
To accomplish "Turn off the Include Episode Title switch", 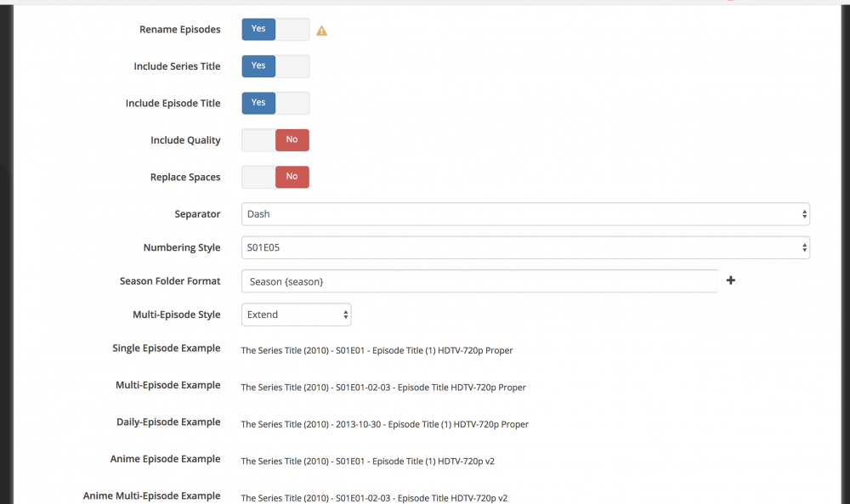I will 275,103.
